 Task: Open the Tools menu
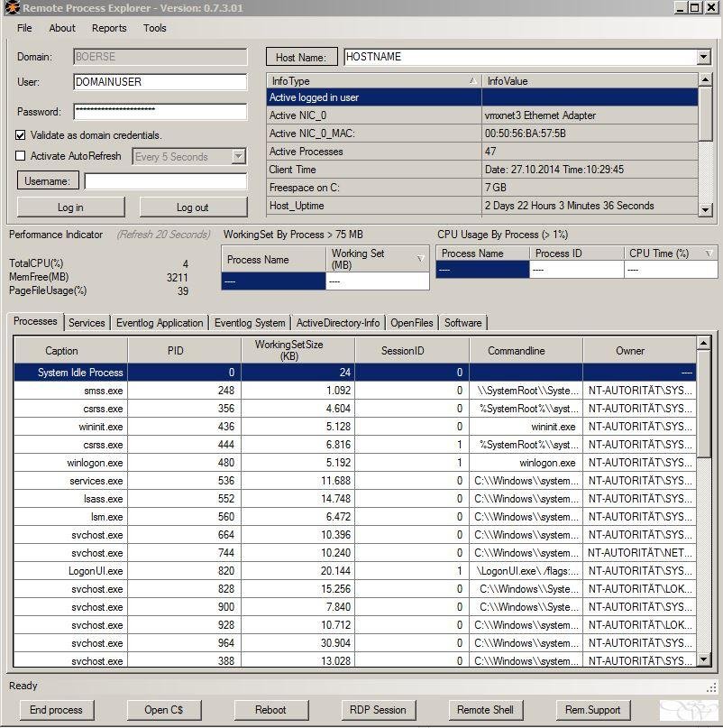154,28
